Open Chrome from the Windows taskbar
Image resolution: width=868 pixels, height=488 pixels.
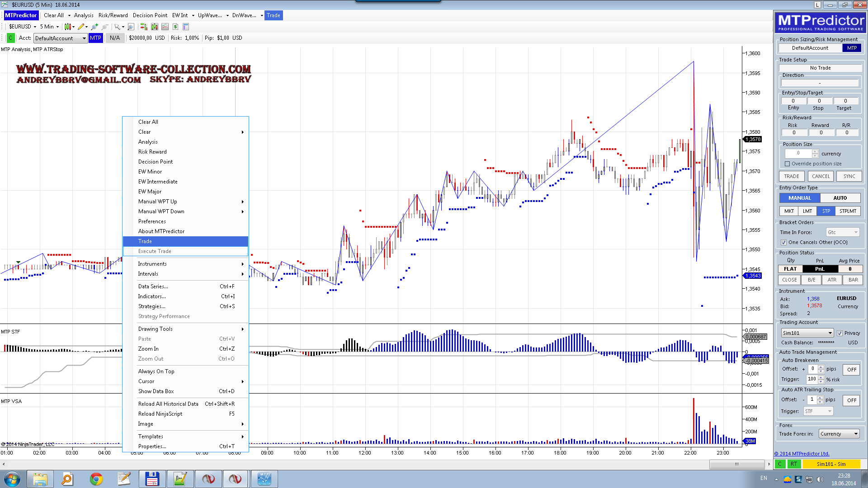96,479
